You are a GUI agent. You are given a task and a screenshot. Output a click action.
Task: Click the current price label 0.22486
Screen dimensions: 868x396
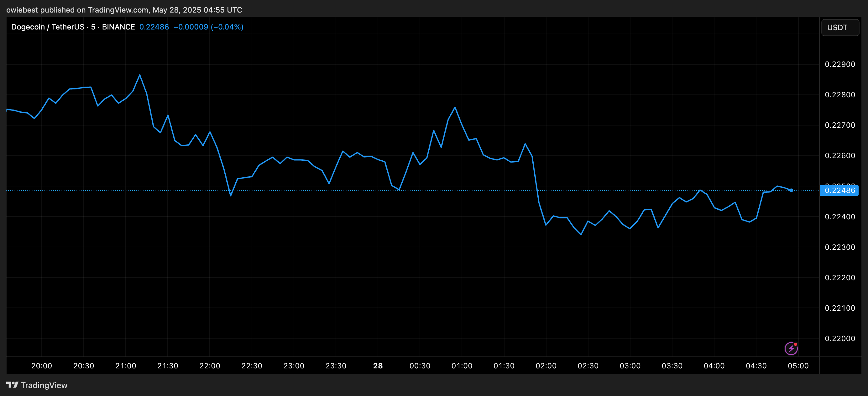(840, 190)
